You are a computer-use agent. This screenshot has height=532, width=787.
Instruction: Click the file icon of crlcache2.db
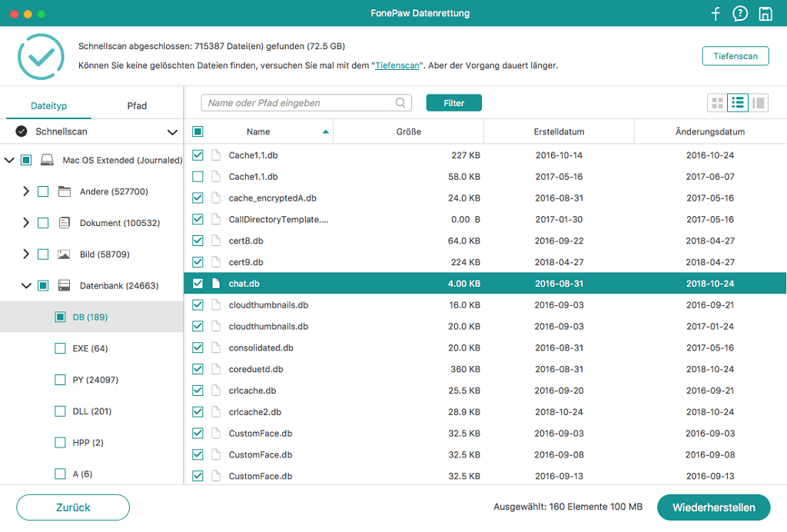(x=216, y=412)
